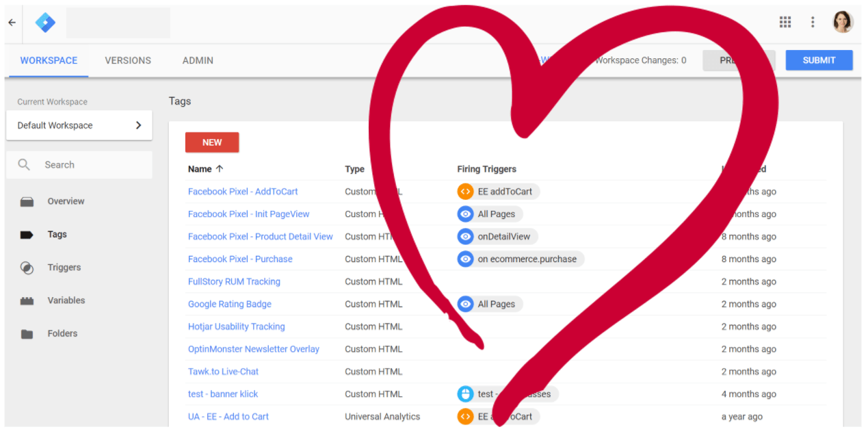Switch to the Versions tab
The height and width of the screenshot is (438, 868).
(x=128, y=60)
